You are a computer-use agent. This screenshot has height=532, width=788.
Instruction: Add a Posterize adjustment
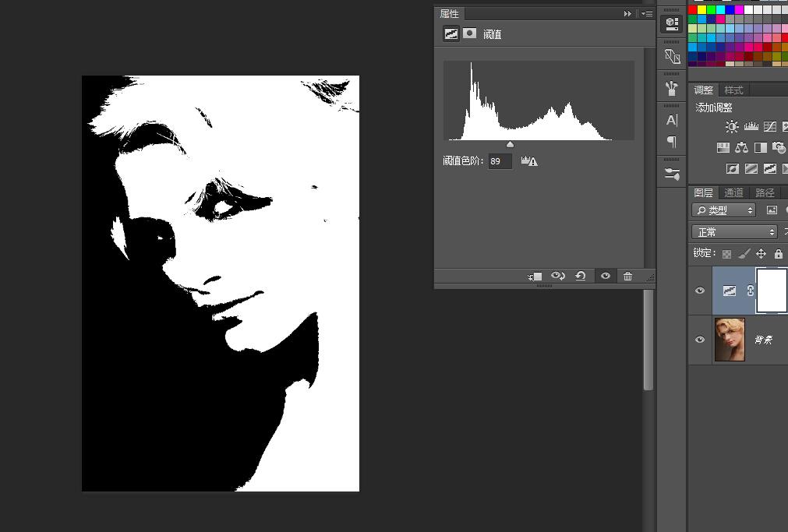[751, 169]
